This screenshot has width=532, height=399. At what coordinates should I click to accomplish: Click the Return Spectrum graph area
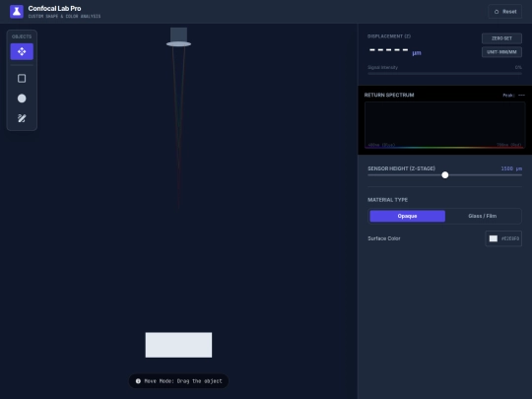444,125
